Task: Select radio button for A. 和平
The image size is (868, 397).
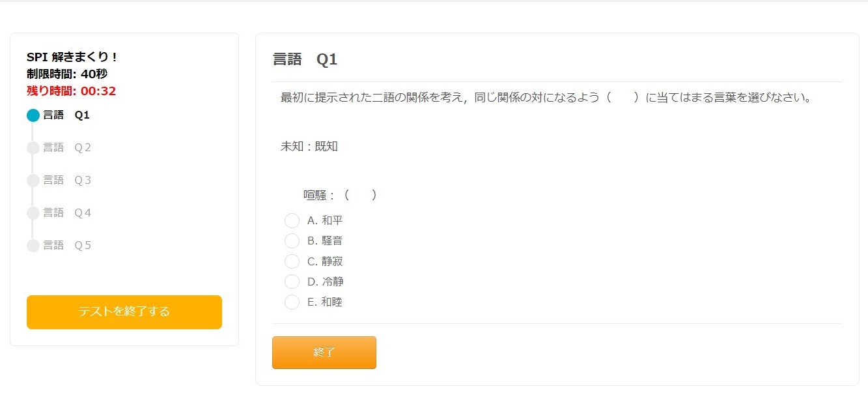Action: [x=292, y=220]
